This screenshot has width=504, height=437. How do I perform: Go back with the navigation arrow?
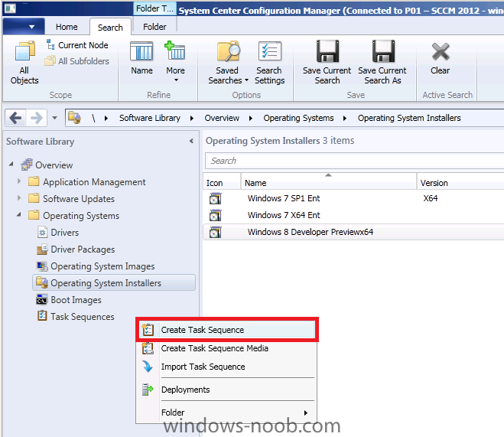15,118
